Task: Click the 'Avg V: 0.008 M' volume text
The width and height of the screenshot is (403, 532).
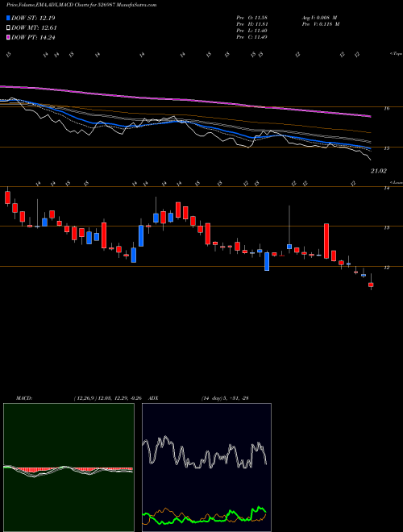Action: pos(319,18)
